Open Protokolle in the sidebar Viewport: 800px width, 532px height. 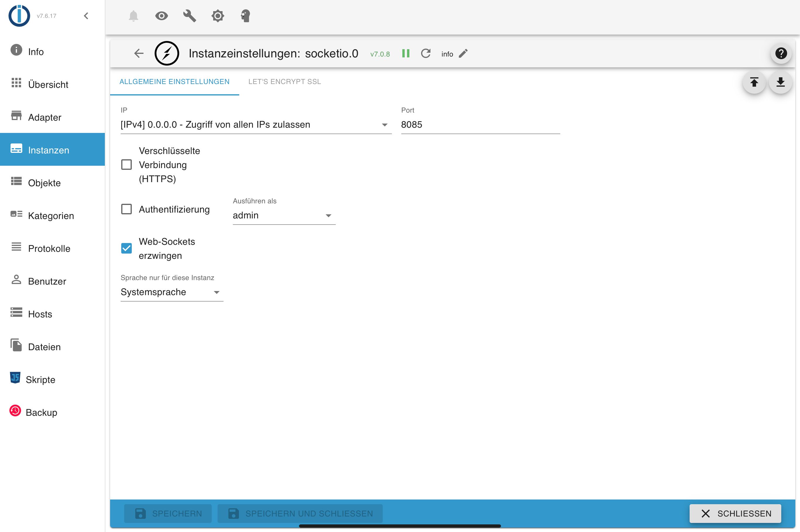[49, 248]
